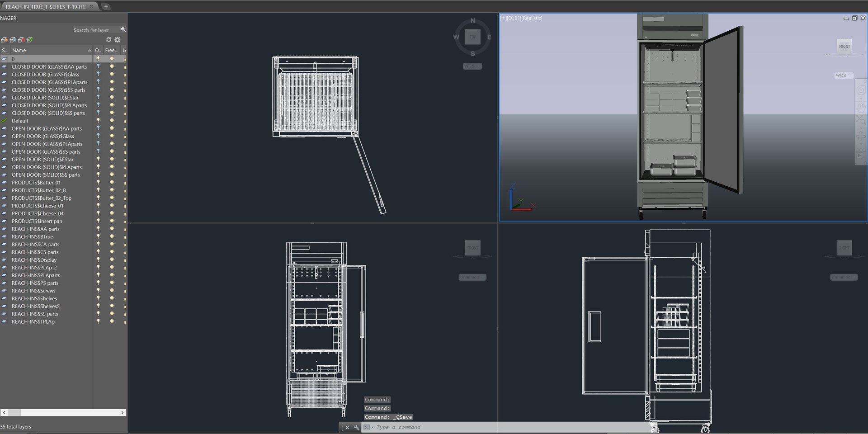Open the Unnamed UCS dropdown under the RIGHT ViewCube
868x434 pixels.
pyautogui.click(x=844, y=277)
